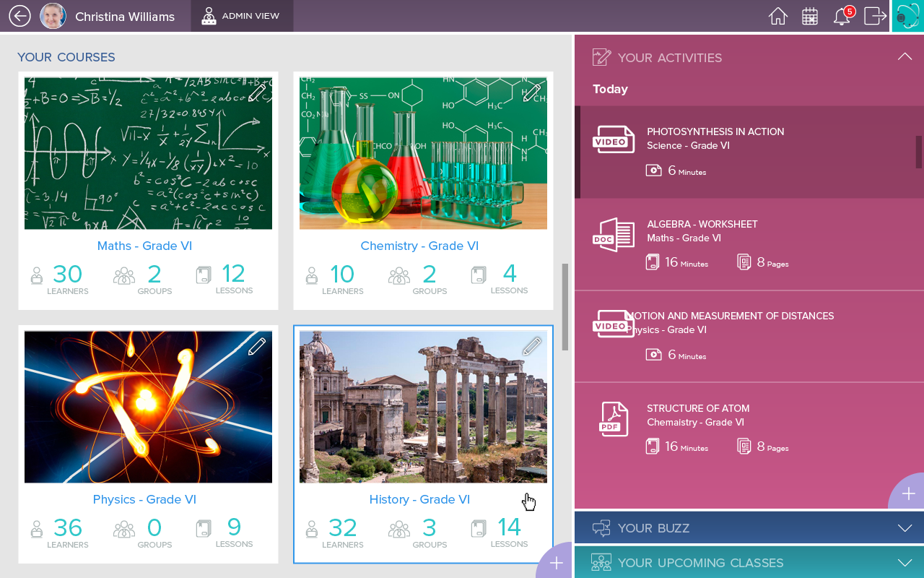Image resolution: width=924 pixels, height=578 pixels.
Task: Open Maths - Grade VI course link
Action: [x=144, y=246]
